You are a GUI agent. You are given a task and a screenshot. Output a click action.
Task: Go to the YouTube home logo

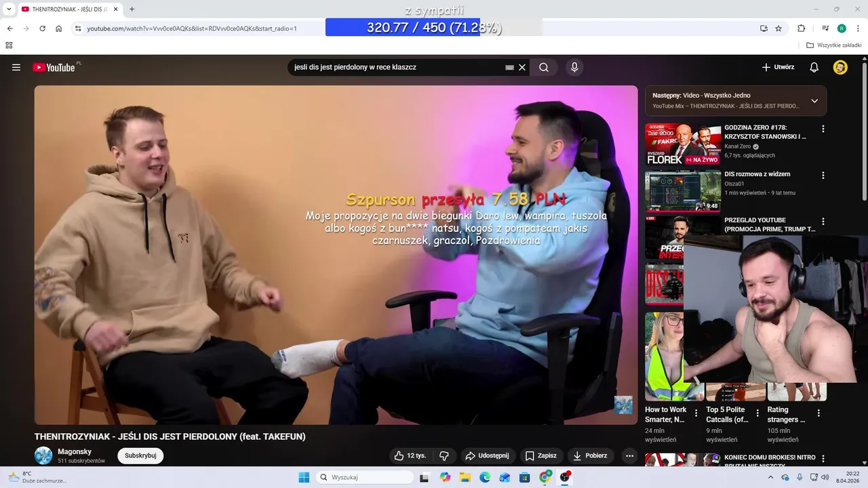click(54, 67)
